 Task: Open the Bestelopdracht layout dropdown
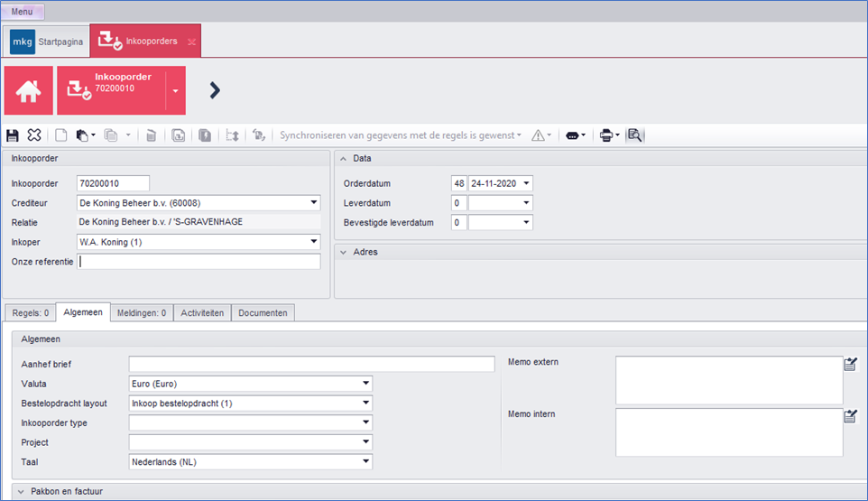tap(365, 403)
